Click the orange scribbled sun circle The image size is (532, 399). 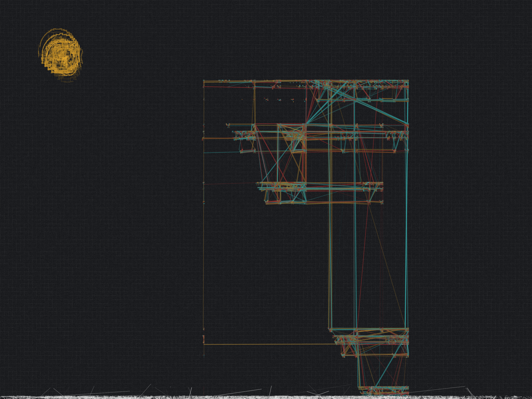[61, 55]
